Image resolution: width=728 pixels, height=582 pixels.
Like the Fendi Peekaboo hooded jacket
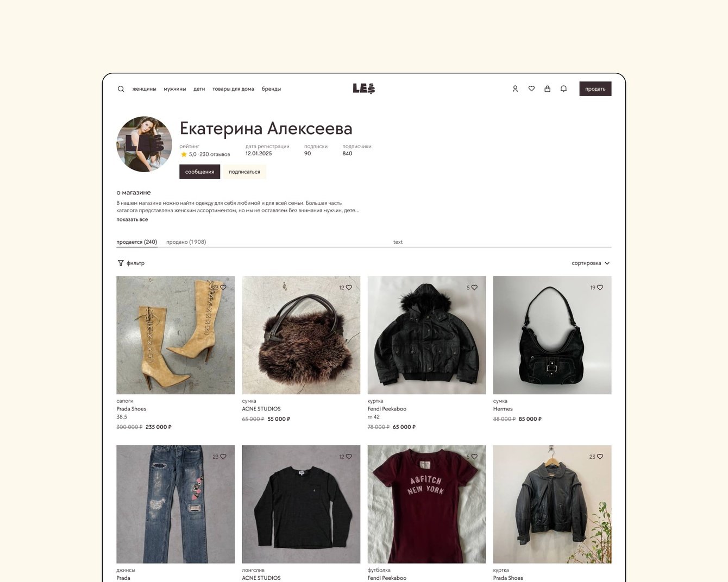(474, 288)
